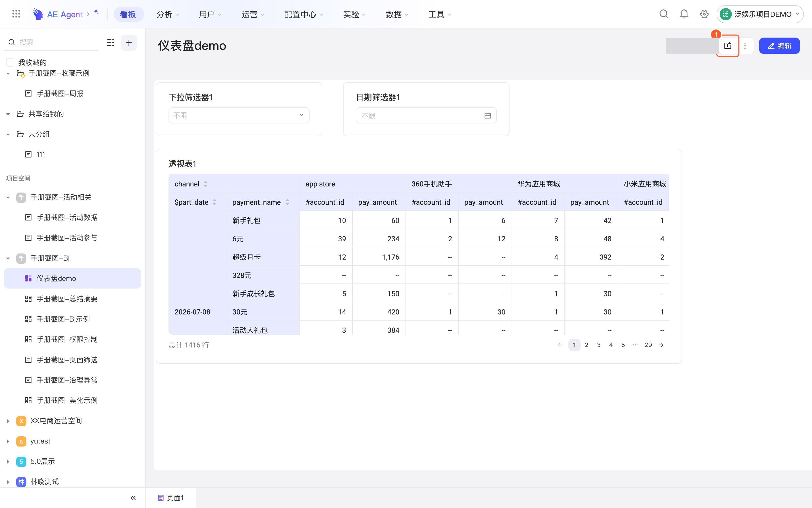Open the more options vertical dots
Screen dimensions: 812x508
coord(745,46)
